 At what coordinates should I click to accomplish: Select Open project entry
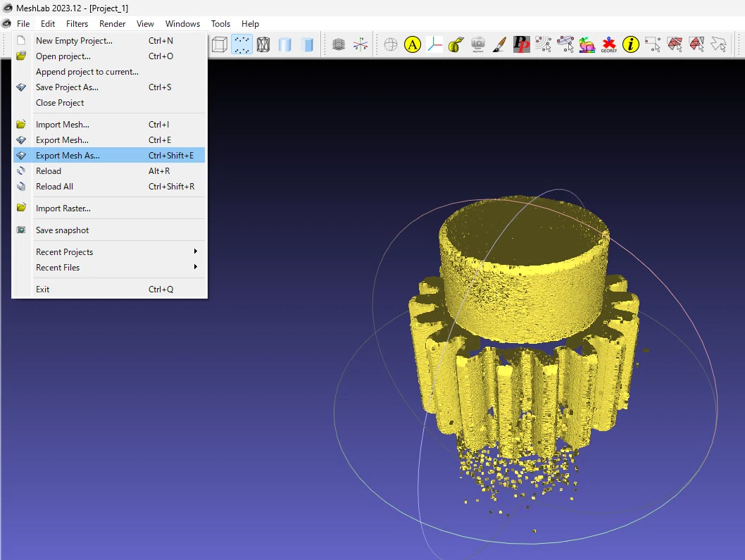click(x=109, y=56)
